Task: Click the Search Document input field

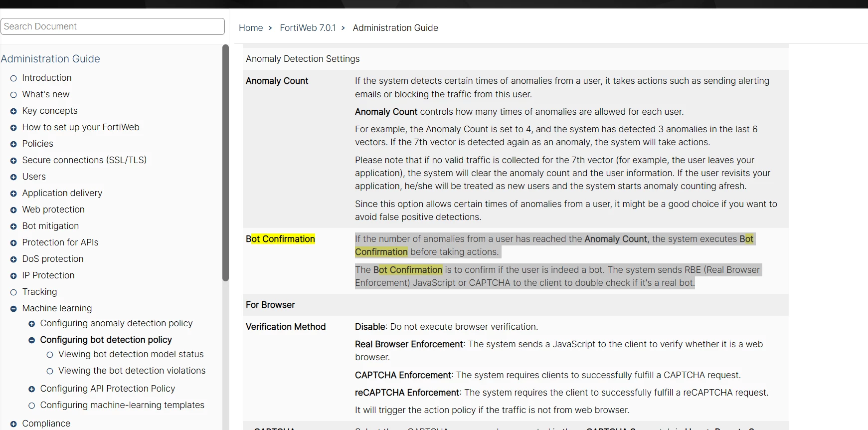Action: click(x=113, y=26)
